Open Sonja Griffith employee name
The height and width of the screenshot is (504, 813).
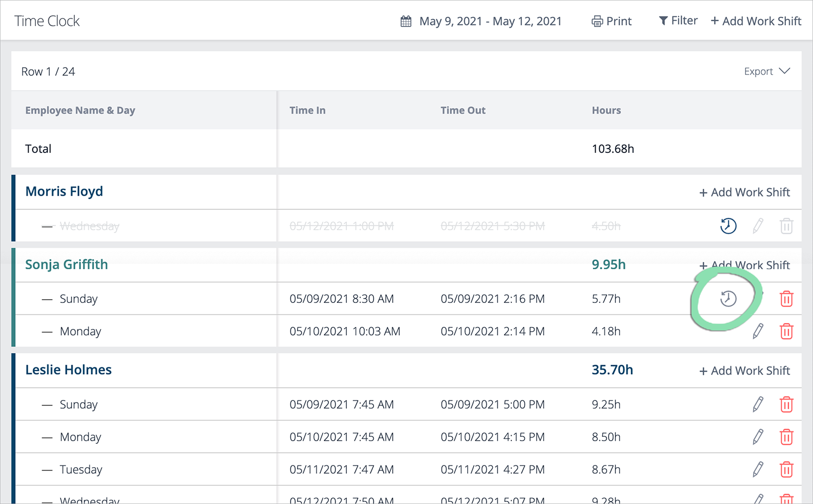(x=66, y=264)
